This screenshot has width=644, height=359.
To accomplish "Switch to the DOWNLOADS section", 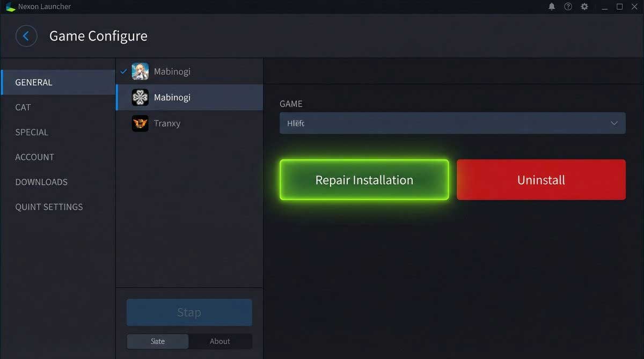I will (x=41, y=182).
